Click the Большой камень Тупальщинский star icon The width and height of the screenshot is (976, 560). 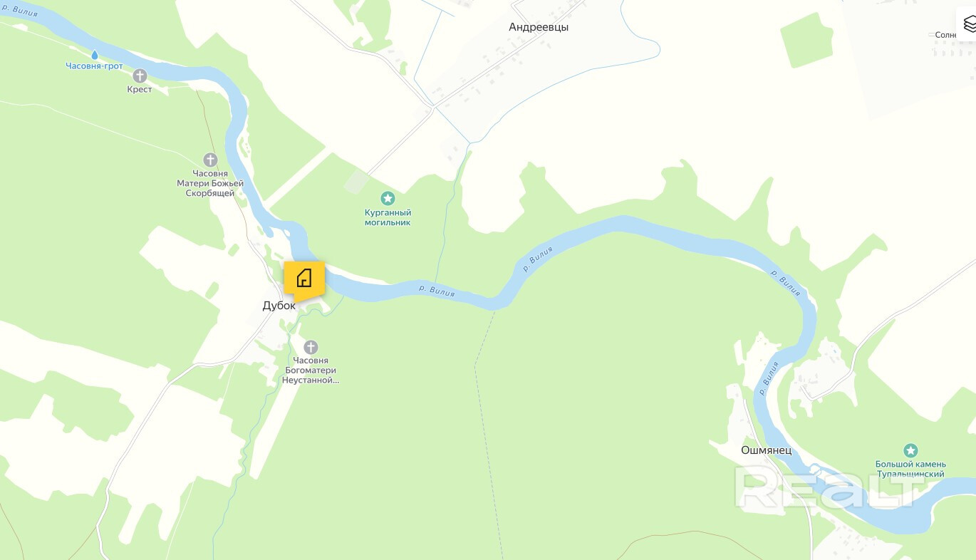tap(910, 450)
